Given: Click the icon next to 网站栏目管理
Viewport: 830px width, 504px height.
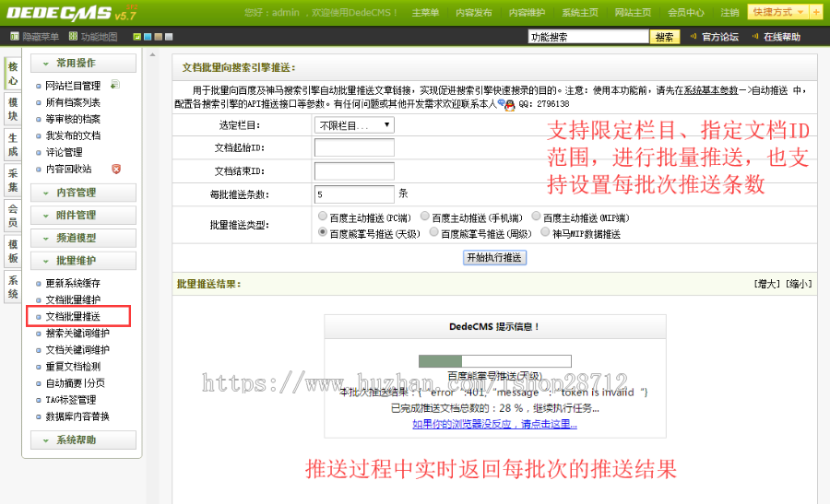Looking at the screenshot, I should point(115,85).
